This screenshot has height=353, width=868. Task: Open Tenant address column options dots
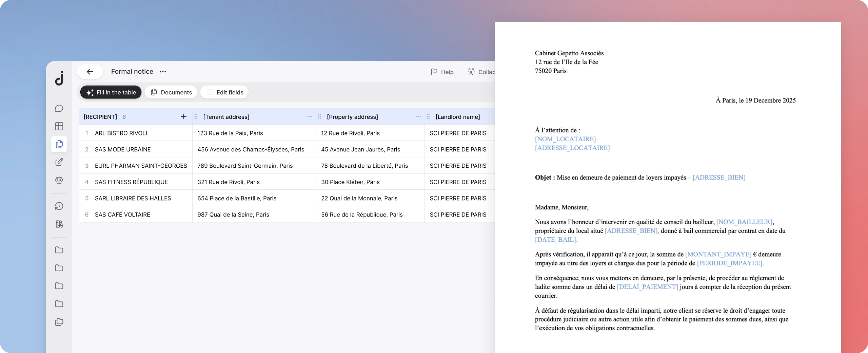tap(310, 116)
